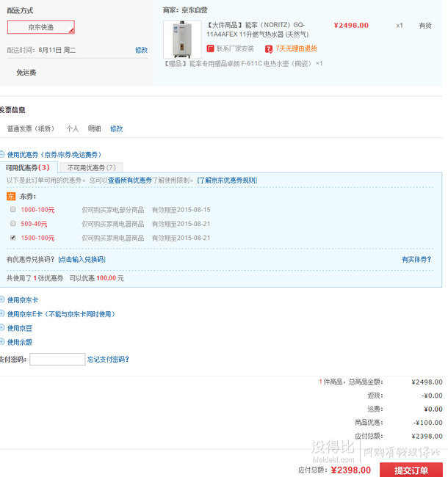Switch to 可用优惠券(3) tab

tap(27, 167)
